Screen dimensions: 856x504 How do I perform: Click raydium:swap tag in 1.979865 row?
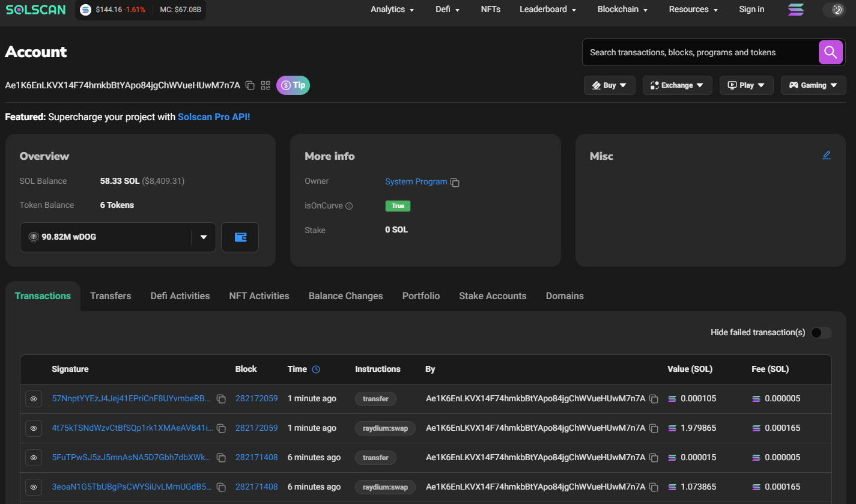tap(385, 428)
